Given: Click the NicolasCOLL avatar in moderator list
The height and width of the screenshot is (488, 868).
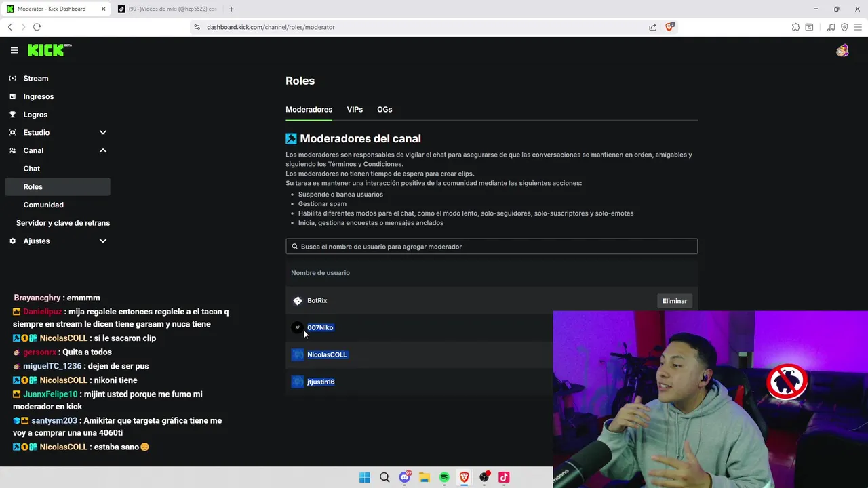Looking at the screenshot, I should click(297, 354).
